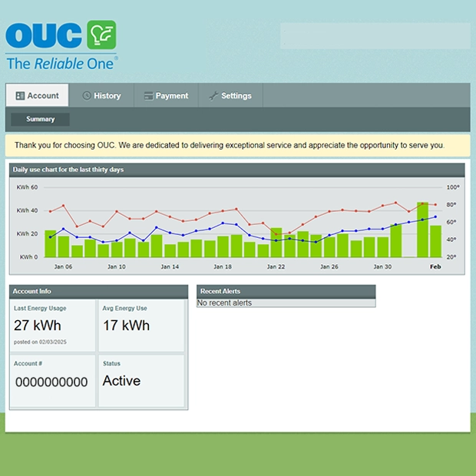Click the Feb label on chart axis
This screenshot has width=476, height=476.
coord(435,266)
